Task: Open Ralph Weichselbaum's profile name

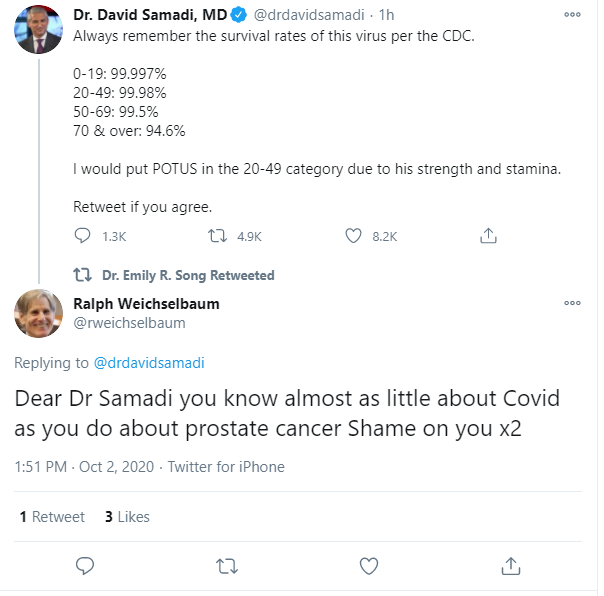Action: 146,303
